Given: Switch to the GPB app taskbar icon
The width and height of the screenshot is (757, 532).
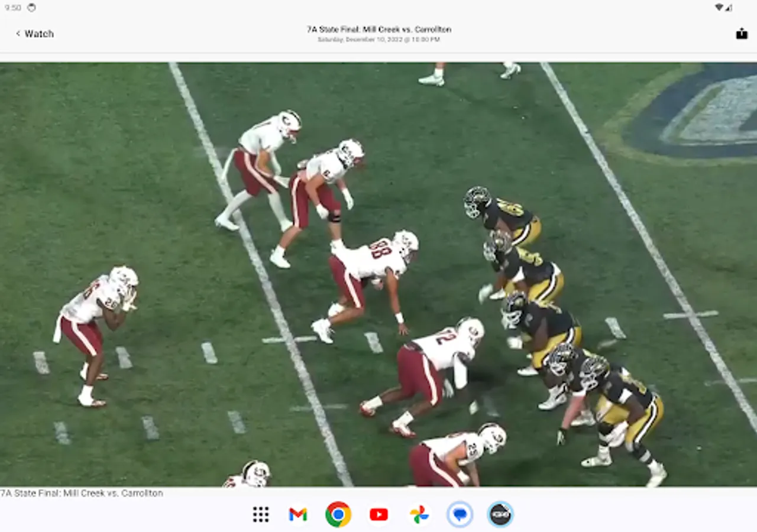Looking at the screenshot, I should pyautogui.click(x=500, y=514).
